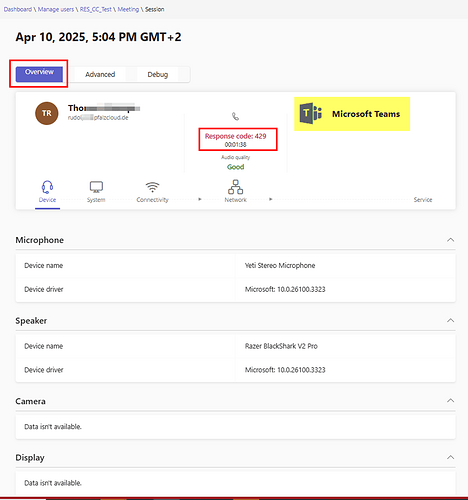Select the Service stage label
The height and width of the screenshot is (500, 468).
(x=423, y=200)
